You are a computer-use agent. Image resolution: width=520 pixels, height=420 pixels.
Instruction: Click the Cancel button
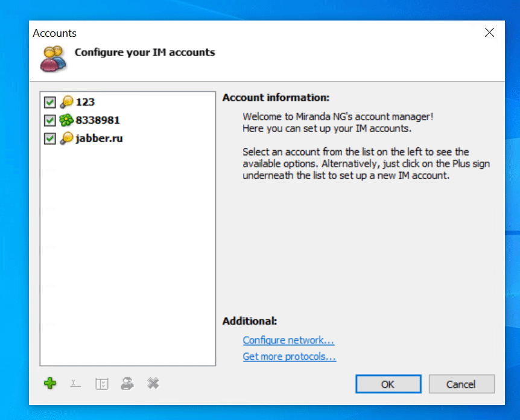pyautogui.click(x=461, y=384)
